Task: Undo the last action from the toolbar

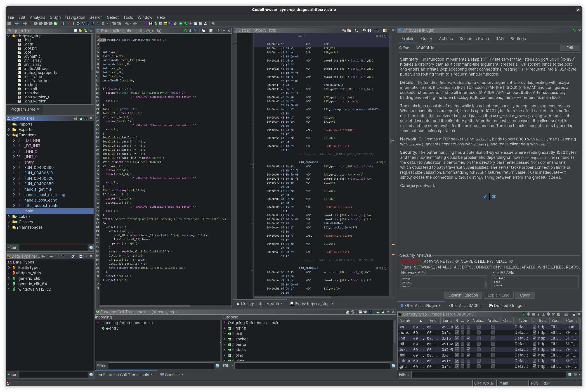Action: click(x=127, y=24)
